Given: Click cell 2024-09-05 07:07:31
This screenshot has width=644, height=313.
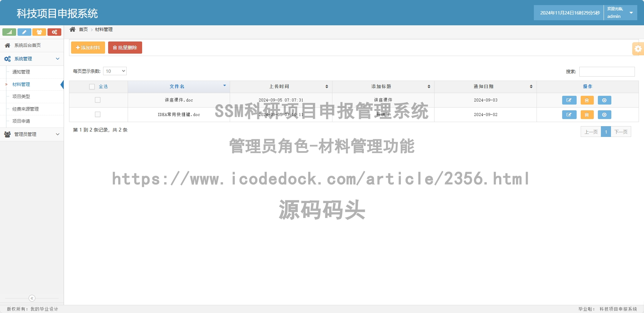Looking at the screenshot, I should point(281,100).
